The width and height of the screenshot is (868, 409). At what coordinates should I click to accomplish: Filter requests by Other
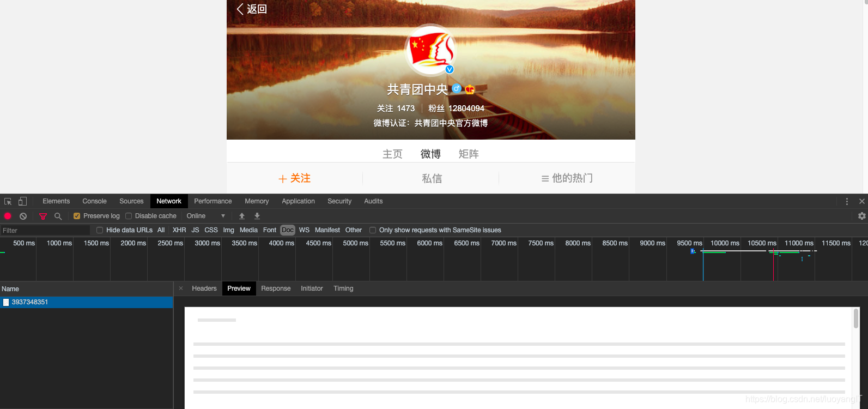pyautogui.click(x=354, y=230)
